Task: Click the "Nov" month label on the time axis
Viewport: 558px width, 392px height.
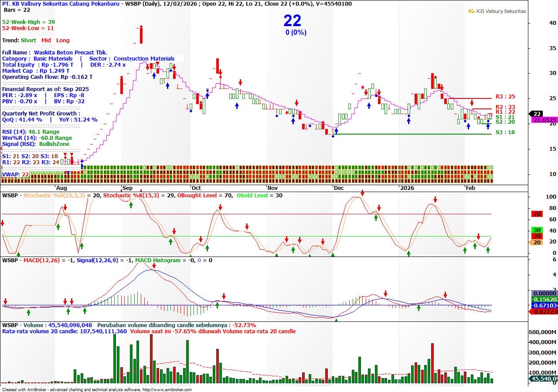Action: [x=272, y=188]
